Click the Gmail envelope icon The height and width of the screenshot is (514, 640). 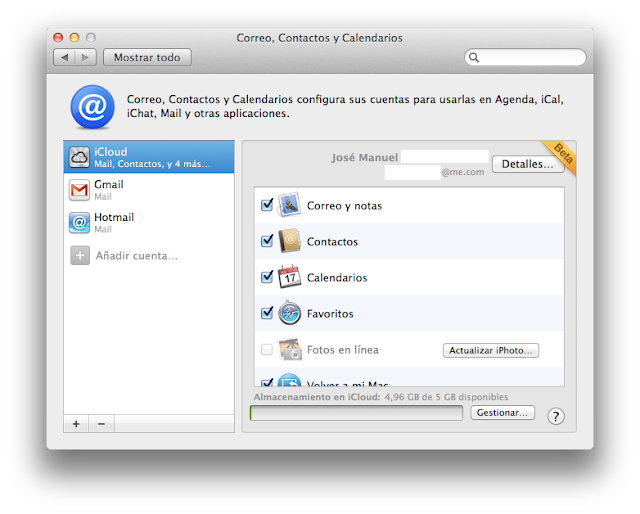[x=79, y=190]
